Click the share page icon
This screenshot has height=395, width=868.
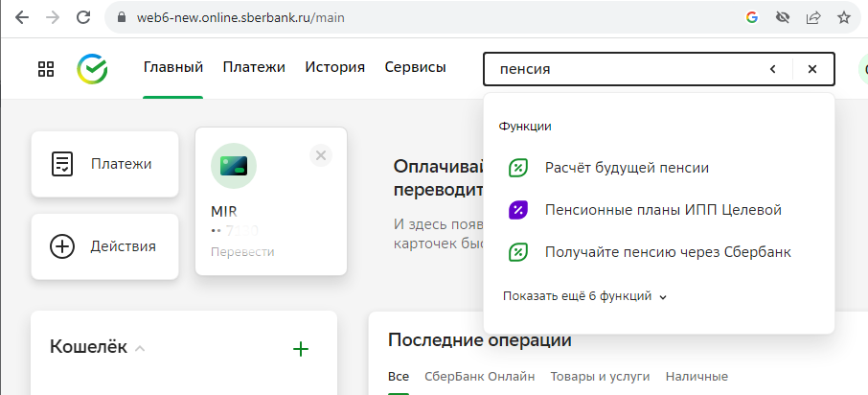pos(813,17)
